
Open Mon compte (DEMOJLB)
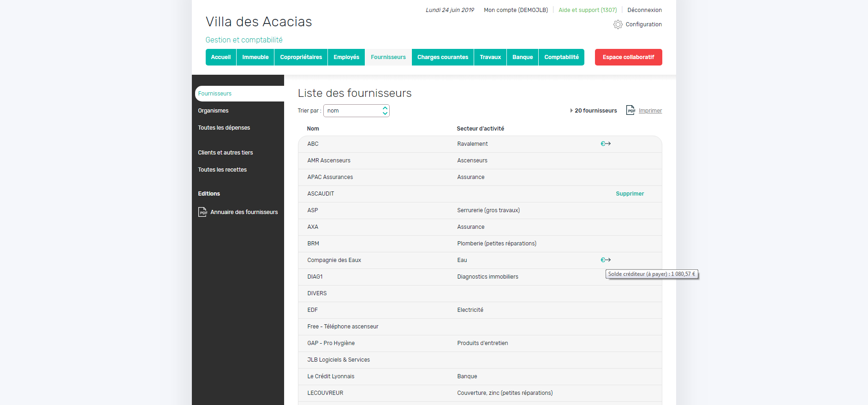(516, 10)
